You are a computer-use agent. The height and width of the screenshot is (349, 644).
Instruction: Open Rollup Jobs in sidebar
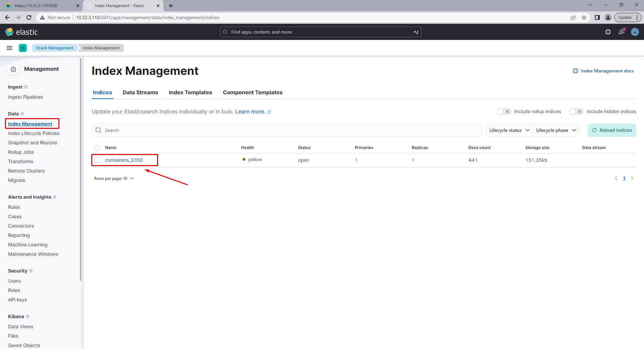[21, 152]
